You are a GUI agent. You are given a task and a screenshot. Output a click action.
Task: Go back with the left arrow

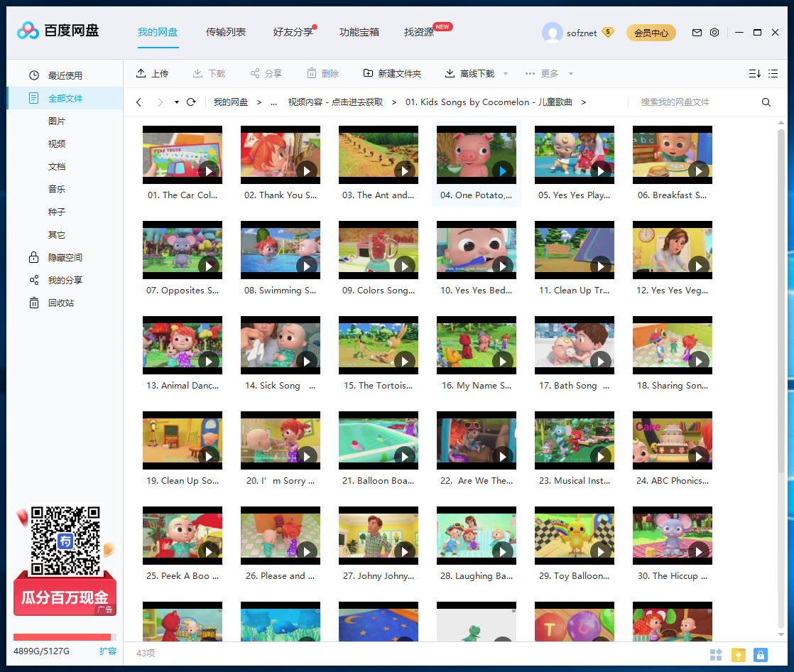tap(138, 102)
